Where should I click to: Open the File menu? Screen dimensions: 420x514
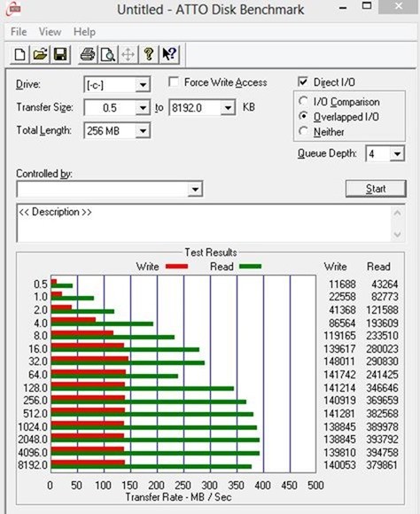19,32
